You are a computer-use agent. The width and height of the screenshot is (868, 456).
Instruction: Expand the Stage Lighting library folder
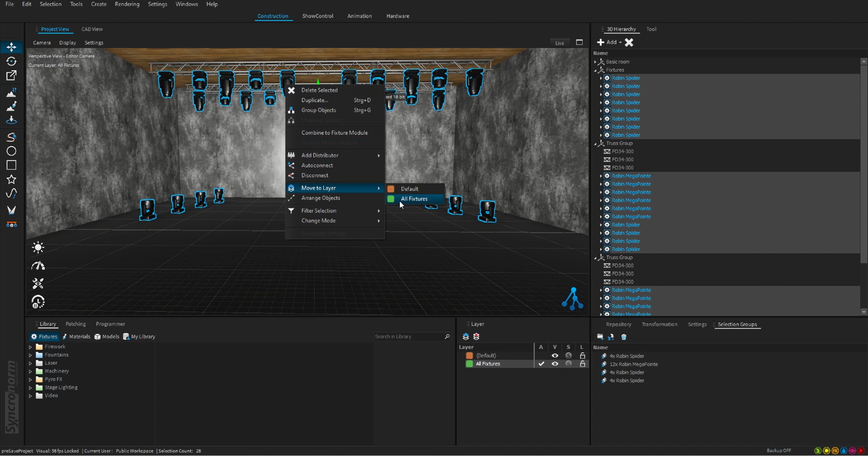tap(30, 388)
